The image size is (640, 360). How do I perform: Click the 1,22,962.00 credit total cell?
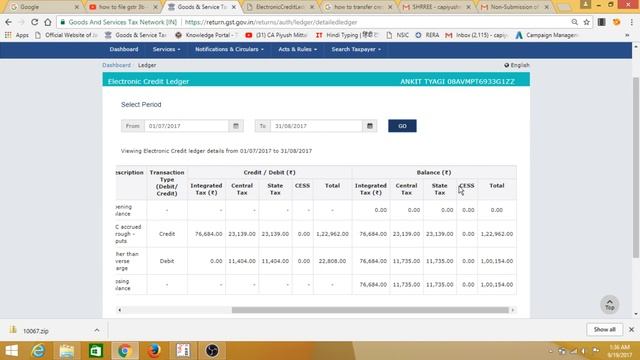332,234
